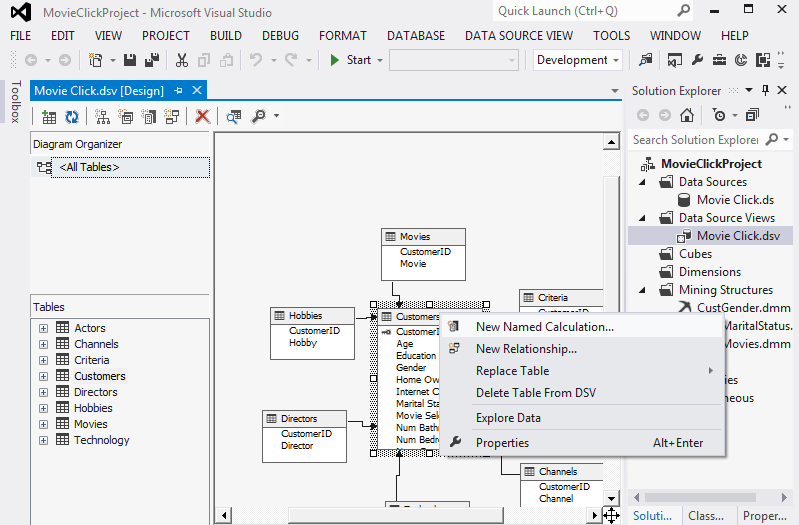Click in the Search Solution Explorer field
The width and height of the screenshot is (799, 525).
point(695,140)
